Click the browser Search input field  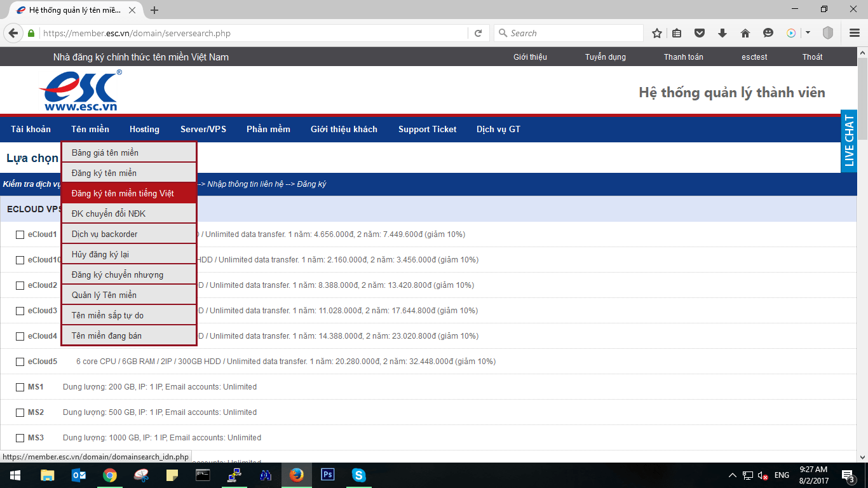(x=569, y=33)
